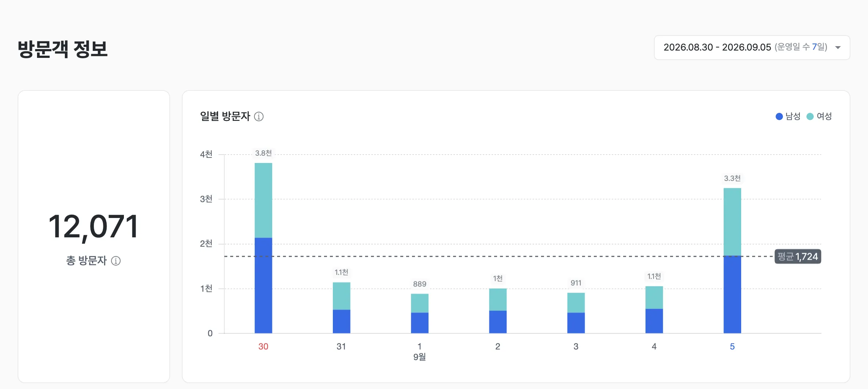The height and width of the screenshot is (389, 868).
Task: Click the 평균 1,724 average label
Action: 798,256
